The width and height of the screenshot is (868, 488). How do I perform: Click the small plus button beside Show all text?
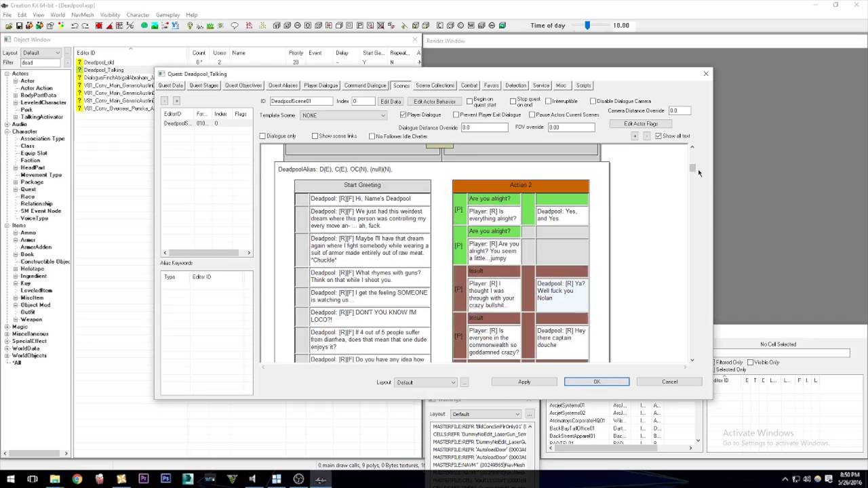[635, 136]
